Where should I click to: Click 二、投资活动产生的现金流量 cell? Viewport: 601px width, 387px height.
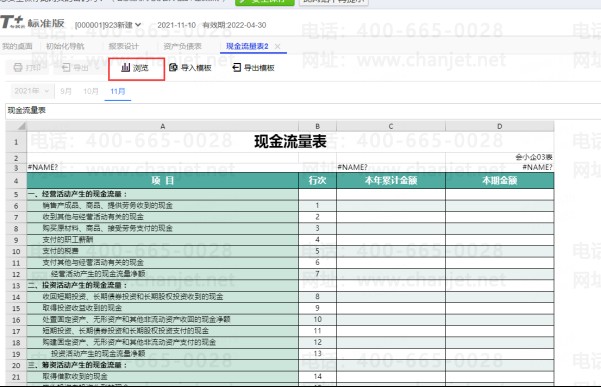point(163,285)
